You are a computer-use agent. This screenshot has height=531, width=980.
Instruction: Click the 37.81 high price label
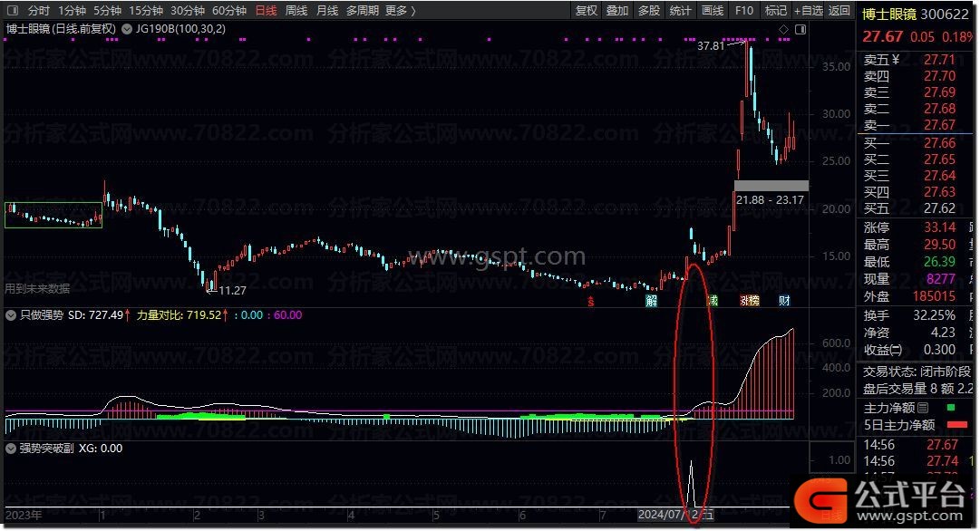coord(711,45)
